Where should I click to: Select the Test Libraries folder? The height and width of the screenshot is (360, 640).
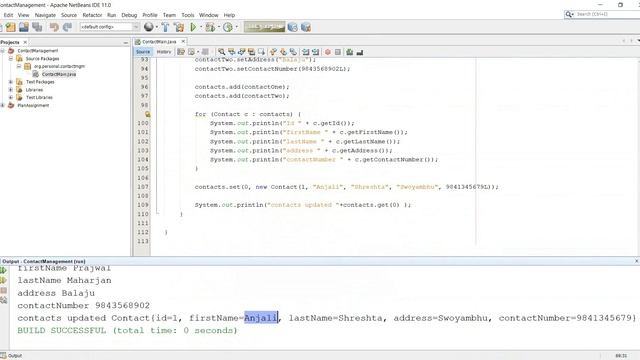click(x=39, y=97)
